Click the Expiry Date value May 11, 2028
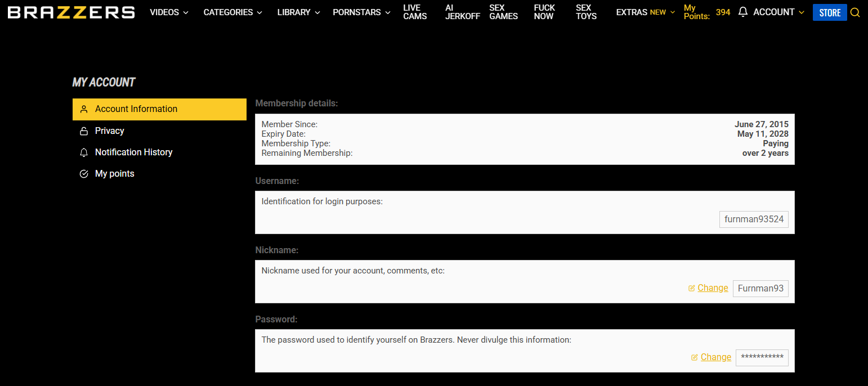The height and width of the screenshot is (386, 868). [763, 134]
